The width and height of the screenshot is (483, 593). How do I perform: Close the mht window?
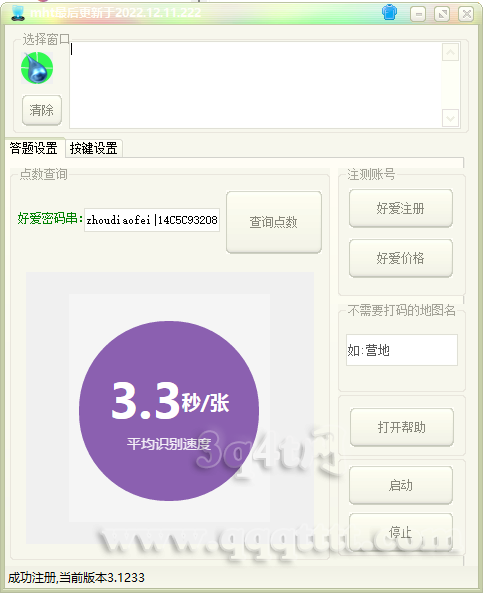click(466, 14)
